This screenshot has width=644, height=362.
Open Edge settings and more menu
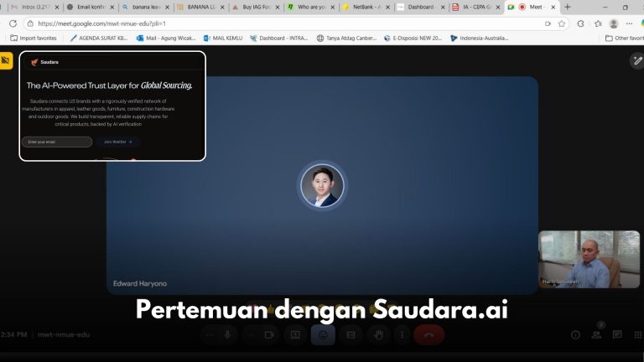pyautogui.click(x=629, y=23)
